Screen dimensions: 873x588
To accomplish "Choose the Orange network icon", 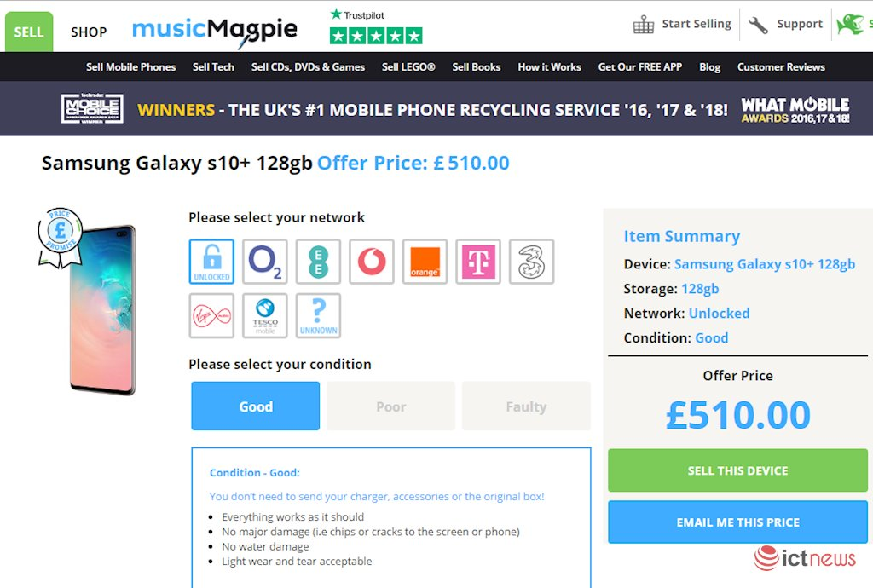I will [425, 262].
